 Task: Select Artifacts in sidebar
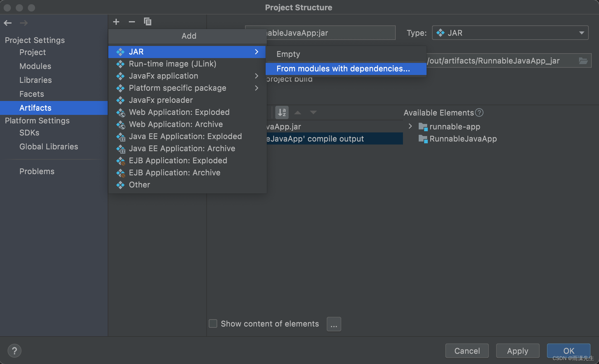click(54, 108)
